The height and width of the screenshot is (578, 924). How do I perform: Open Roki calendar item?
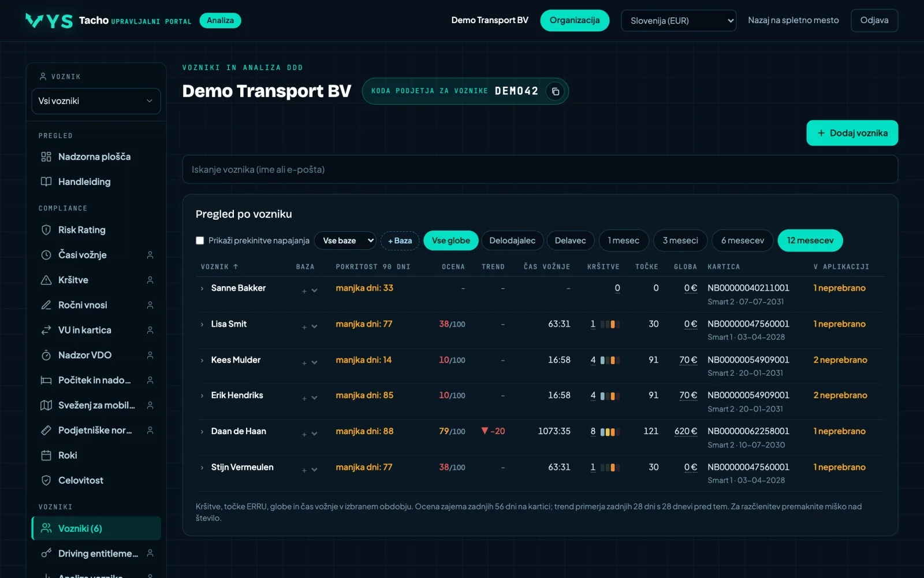pyautogui.click(x=96, y=455)
